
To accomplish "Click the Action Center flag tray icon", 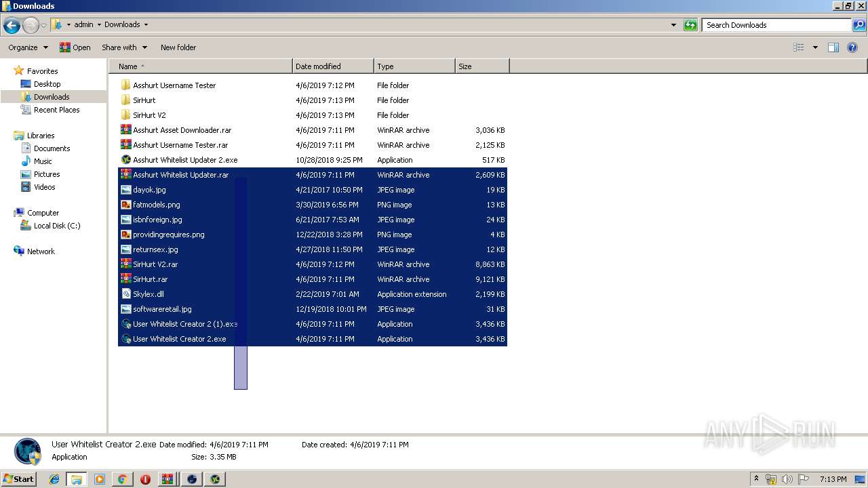I will [802, 479].
